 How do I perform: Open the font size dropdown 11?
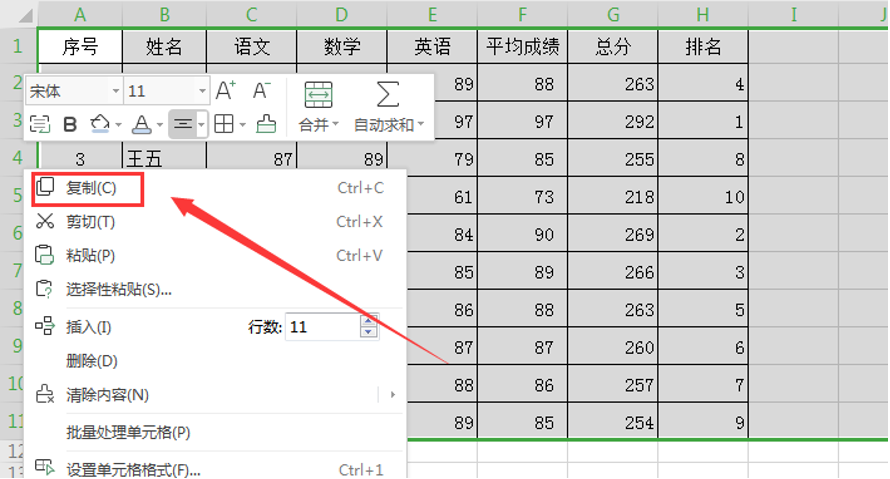202,91
